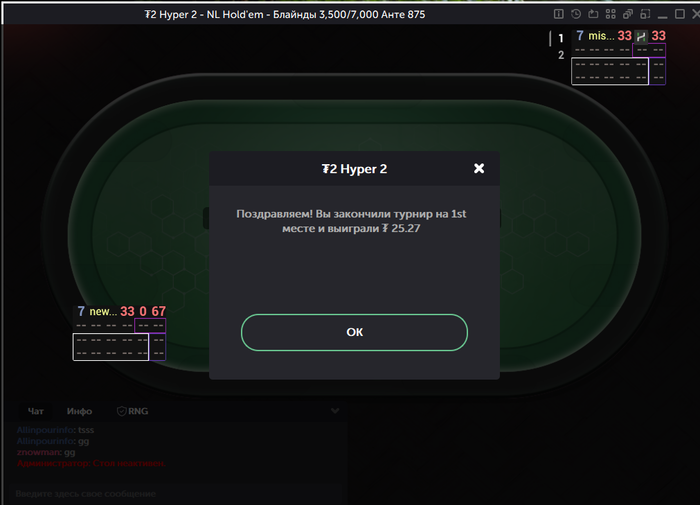Minimize the poker table window

tap(662, 16)
